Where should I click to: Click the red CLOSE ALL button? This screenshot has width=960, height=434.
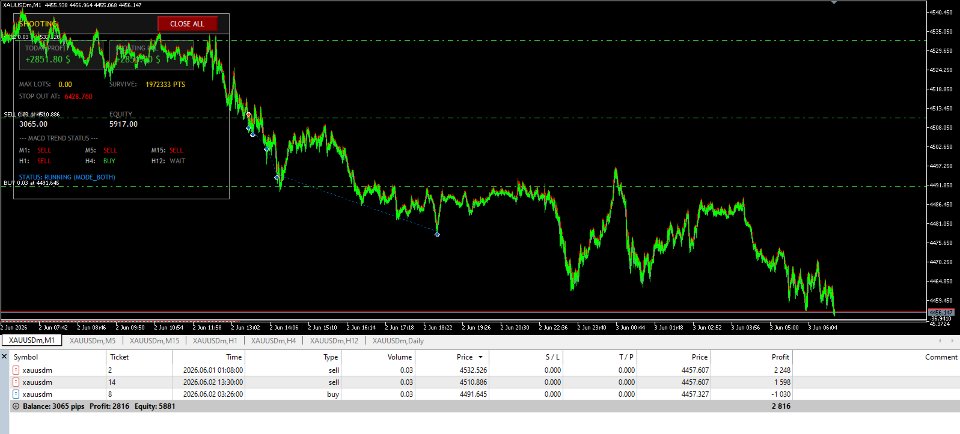click(187, 24)
